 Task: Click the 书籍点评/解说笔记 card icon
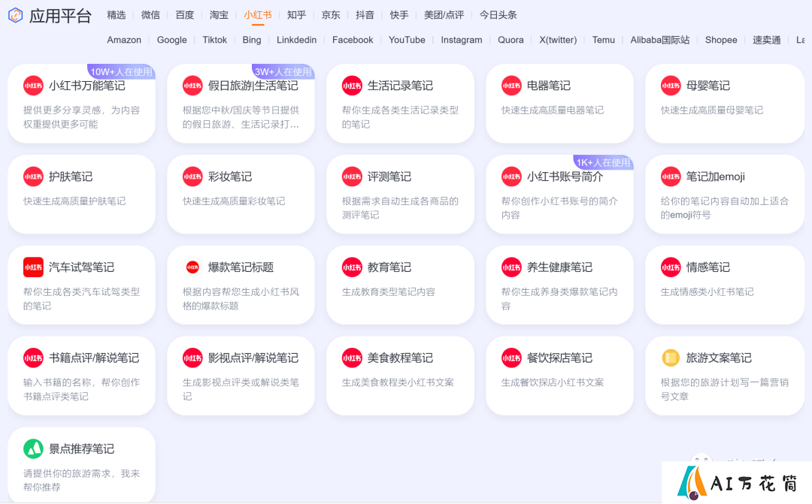pyautogui.click(x=33, y=358)
